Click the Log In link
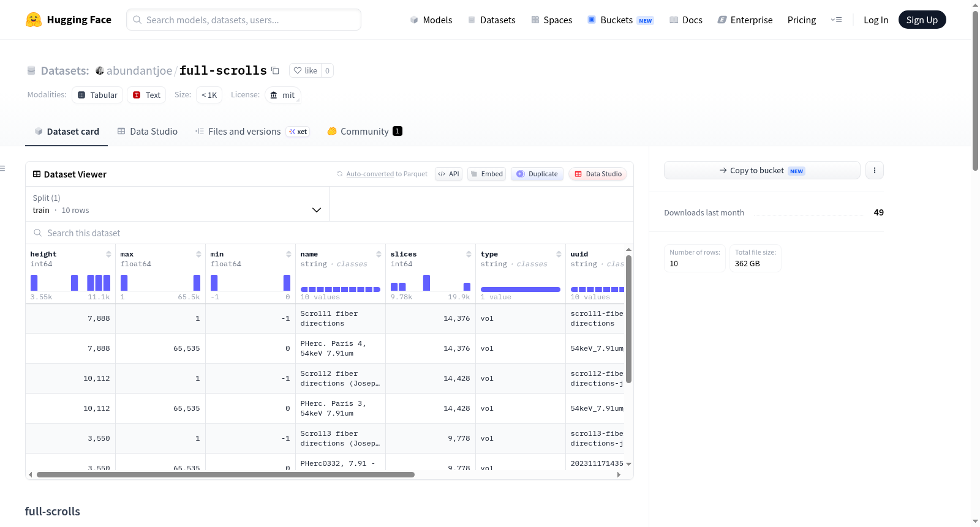This screenshot has width=980, height=527. tap(876, 20)
